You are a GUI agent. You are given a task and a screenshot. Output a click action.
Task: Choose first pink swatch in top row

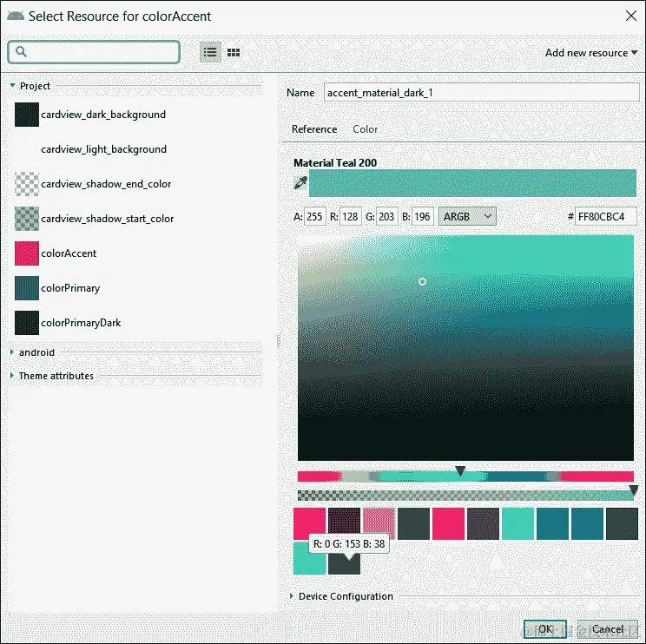309,523
